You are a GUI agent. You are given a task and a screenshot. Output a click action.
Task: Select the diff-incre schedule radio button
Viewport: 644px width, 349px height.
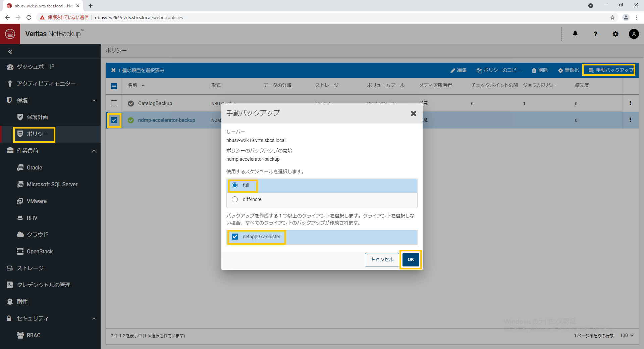pos(235,199)
